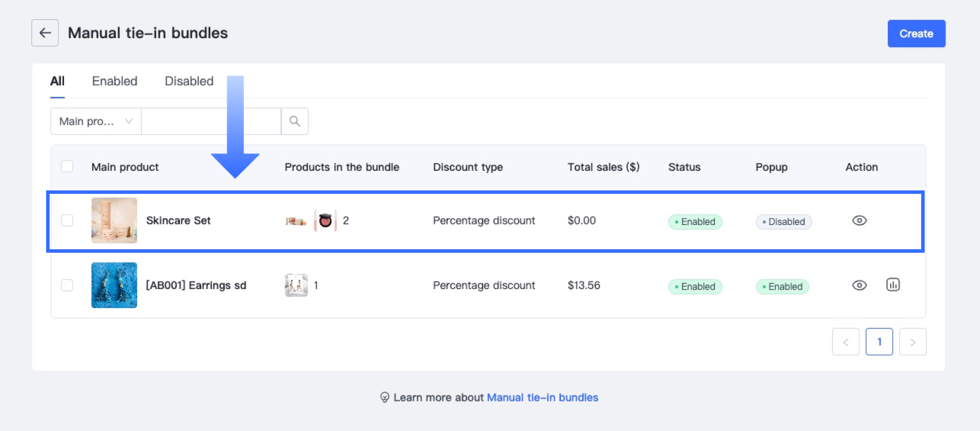Click the lightbulb help icon

[x=385, y=398]
